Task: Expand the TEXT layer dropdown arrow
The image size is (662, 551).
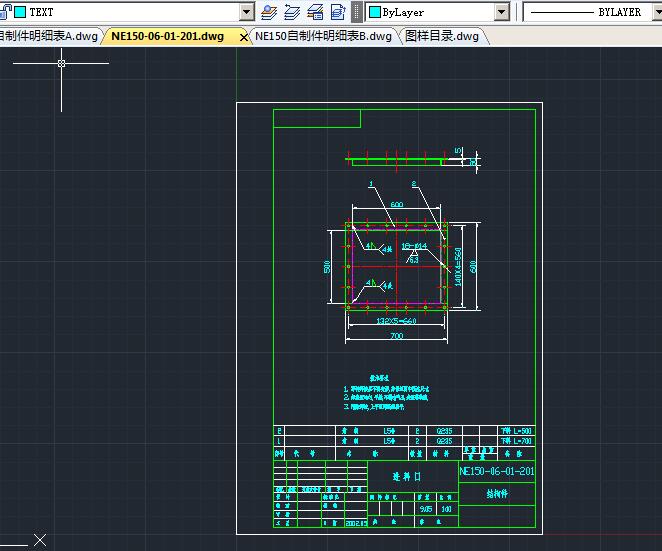Action: [247, 12]
